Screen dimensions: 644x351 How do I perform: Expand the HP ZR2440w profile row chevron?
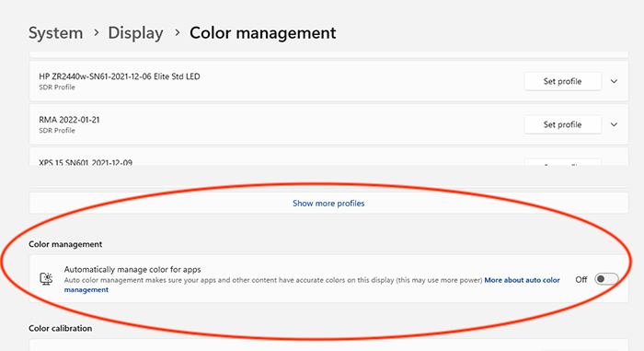[614, 81]
